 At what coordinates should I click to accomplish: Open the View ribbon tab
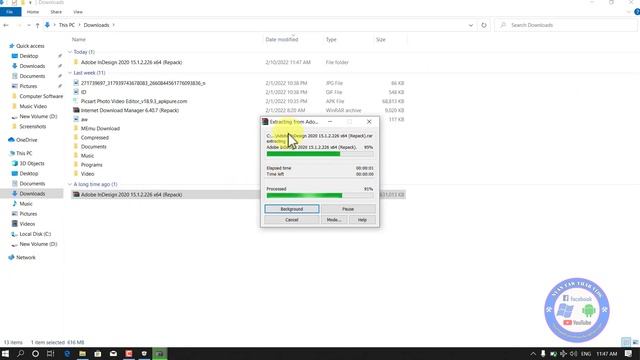[x=78, y=12]
